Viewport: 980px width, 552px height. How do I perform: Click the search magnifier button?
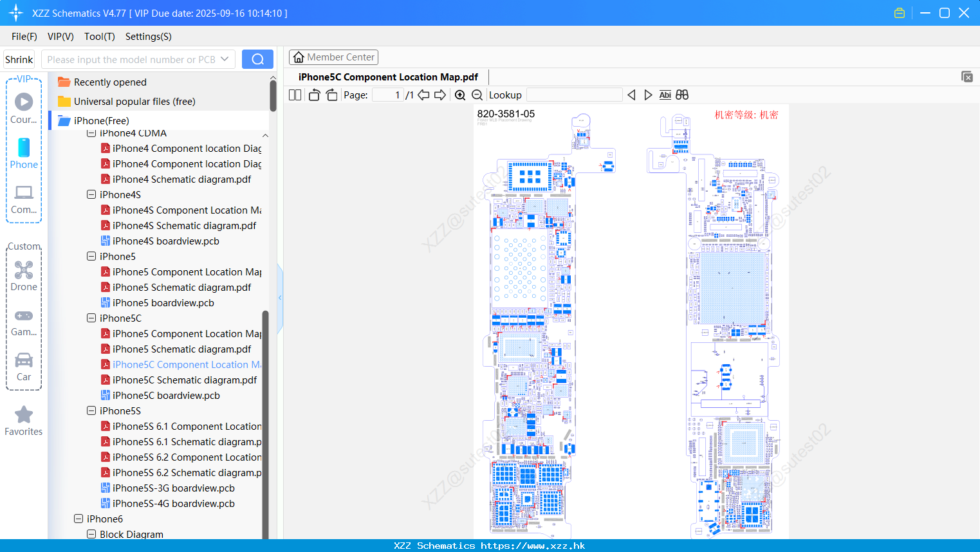coord(257,59)
